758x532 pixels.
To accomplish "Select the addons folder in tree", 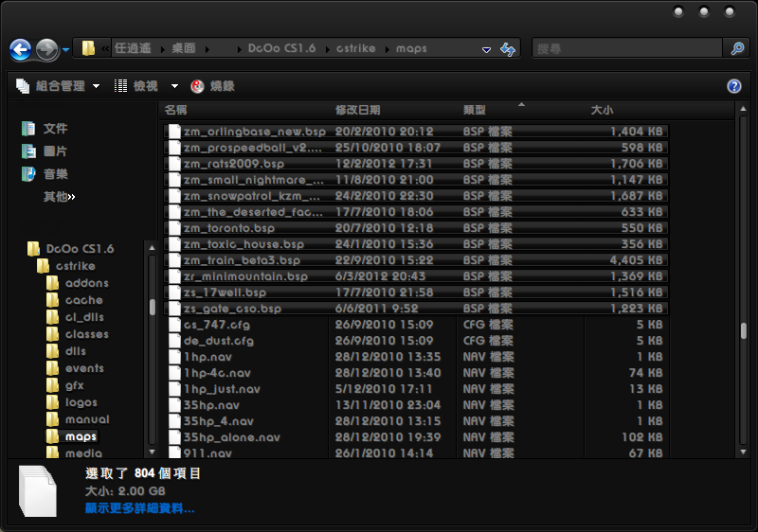I will click(x=86, y=283).
